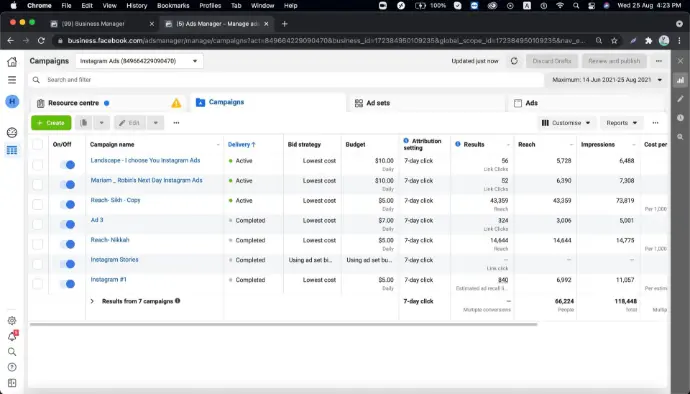
Task: Toggle the Reach- Sikh - Copy switch
Action: point(67,204)
